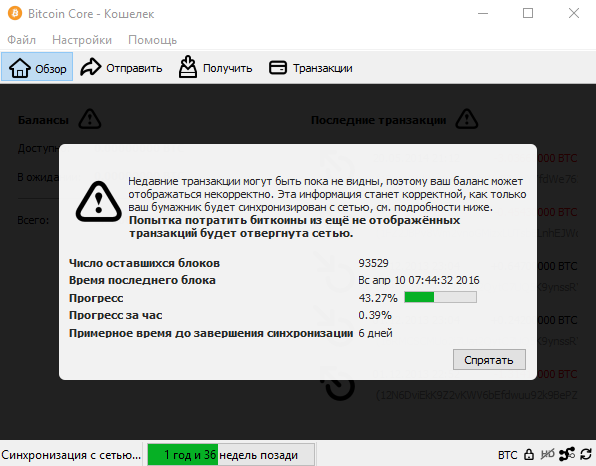This screenshot has height=466, width=596.
Task: Toggle network activity via connections icon
Action: (x=567, y=454)
